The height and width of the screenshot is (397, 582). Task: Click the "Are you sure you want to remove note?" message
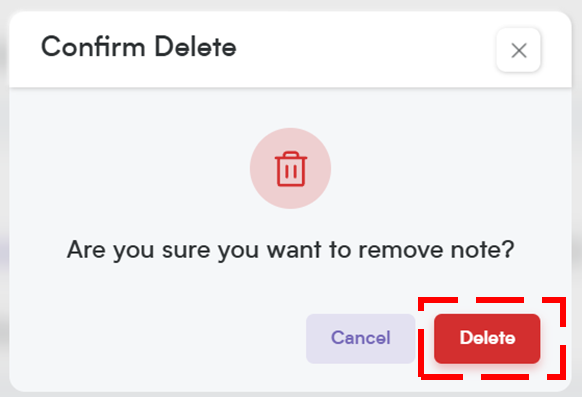290,250
